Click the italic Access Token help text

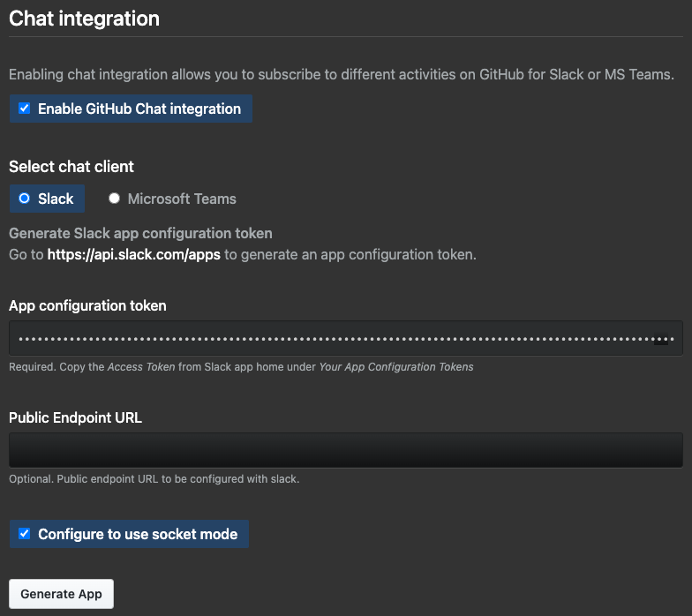141,366
